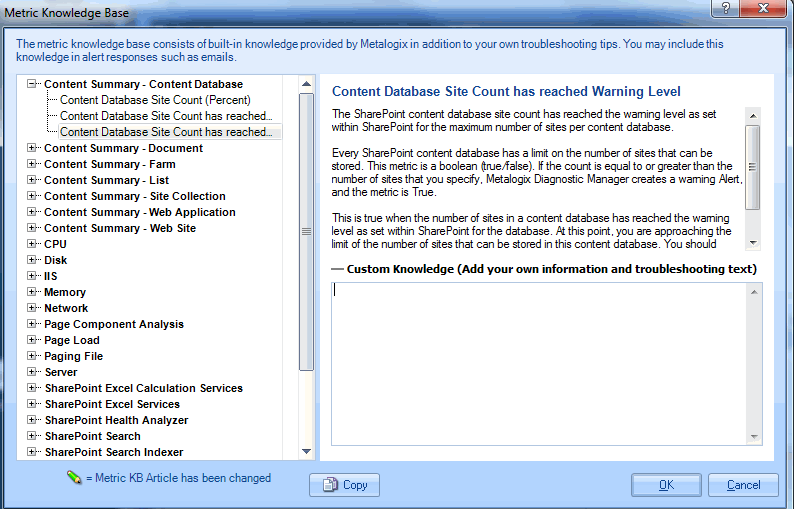The height and width of the screenshot is (509, 794).
Task: Click the tree list scroll down arrow
Action: pyautogui.click(x=306, y=451)
